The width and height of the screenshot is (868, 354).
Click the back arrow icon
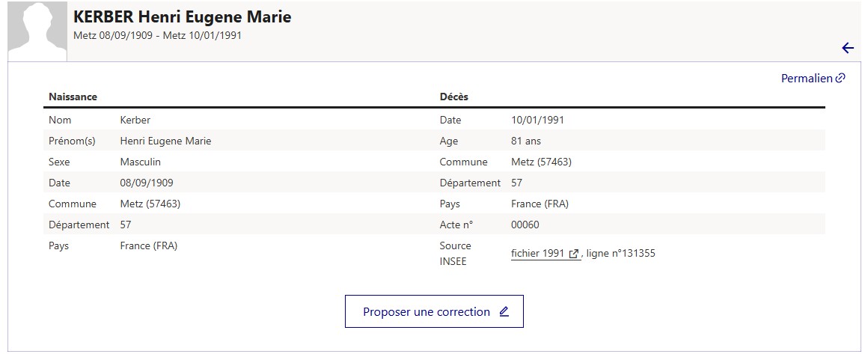pyautogui.click(x=848, y=48)
